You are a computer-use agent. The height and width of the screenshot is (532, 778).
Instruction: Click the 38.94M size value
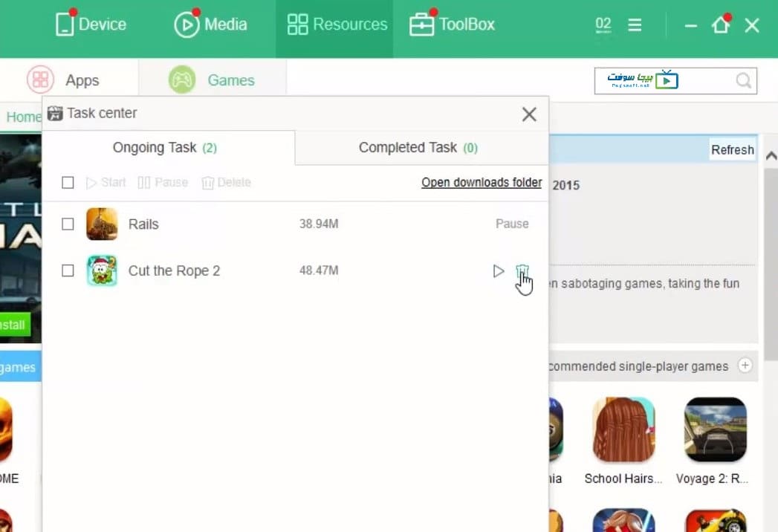point(319,224)
